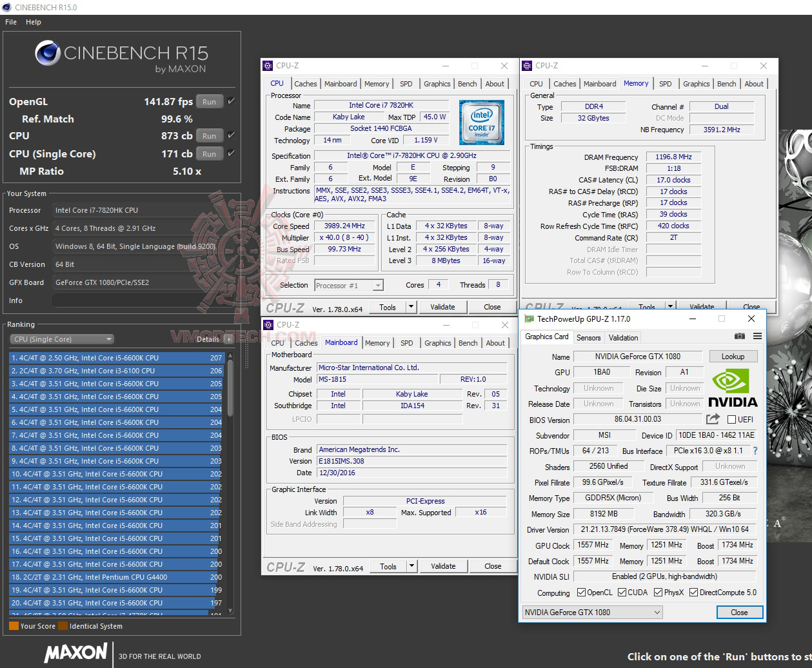Click the MAXON logo at the bottom

[x=75, y=653]
